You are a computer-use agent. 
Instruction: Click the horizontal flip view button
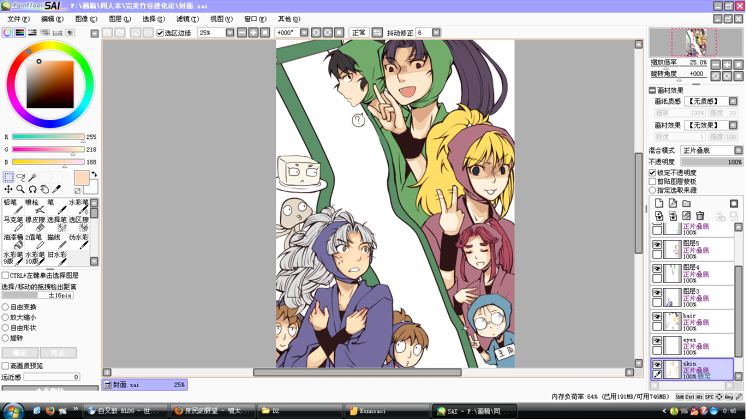click(377, 32)
